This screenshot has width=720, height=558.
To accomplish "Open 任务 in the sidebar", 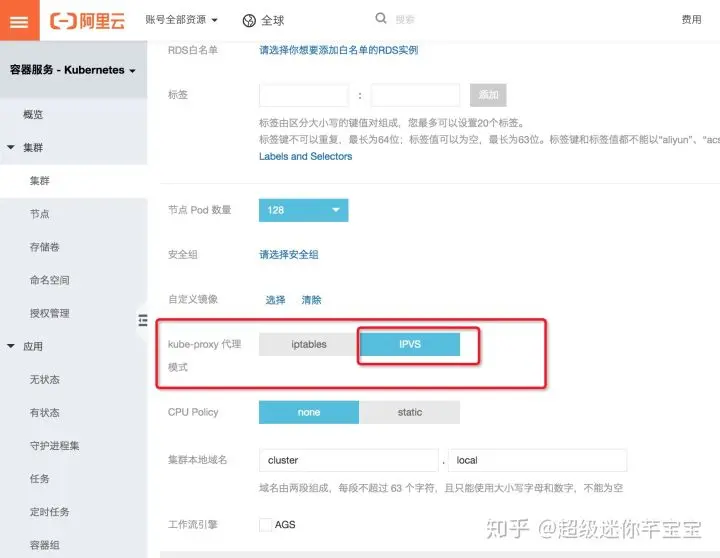I will (39, 479).
